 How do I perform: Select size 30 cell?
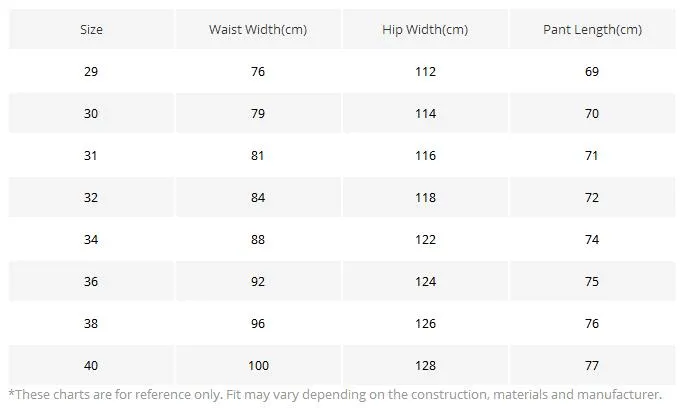91,114
